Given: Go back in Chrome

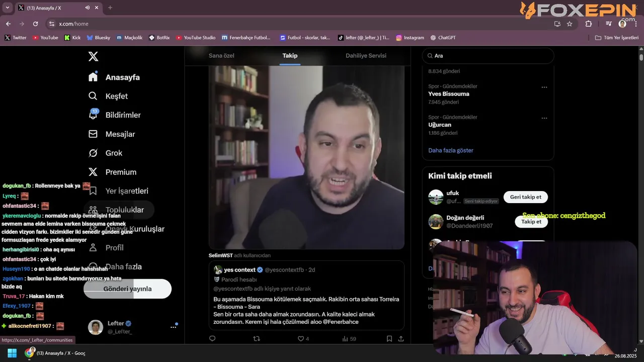Looking at the screenshot, I should [8, 24].
